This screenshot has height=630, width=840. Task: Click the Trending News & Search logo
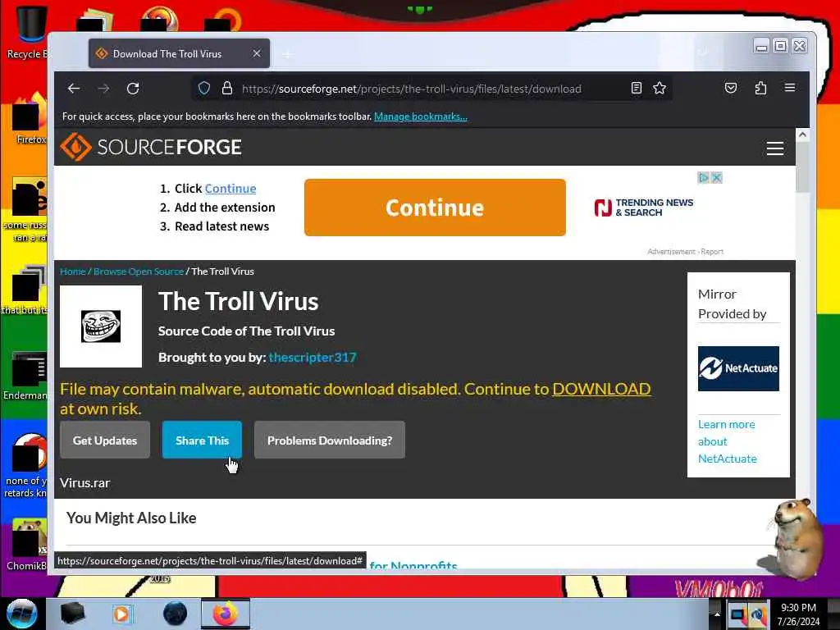(x=643, y=208)
